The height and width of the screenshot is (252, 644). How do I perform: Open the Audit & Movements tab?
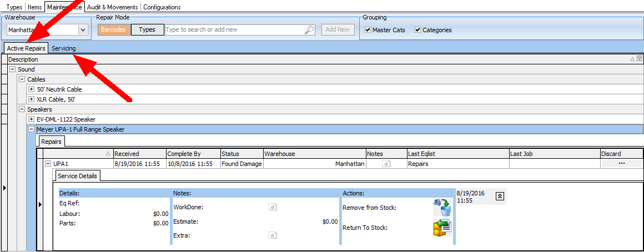click(113, 7)
